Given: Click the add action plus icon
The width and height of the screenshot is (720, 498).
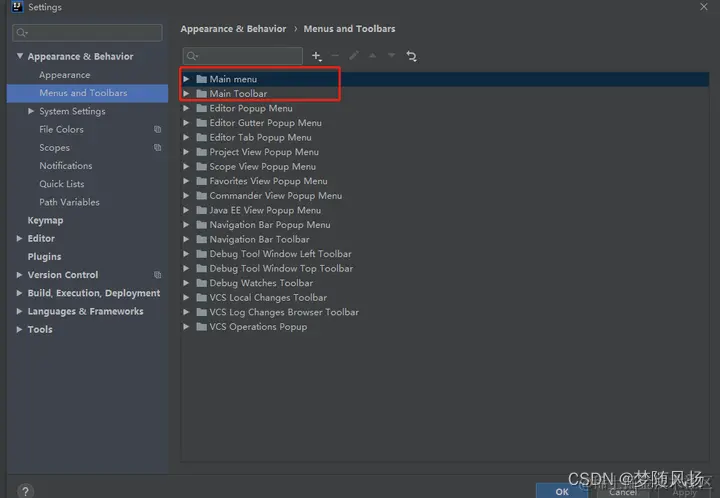Looking at the screenshot, I should point(316,56).
